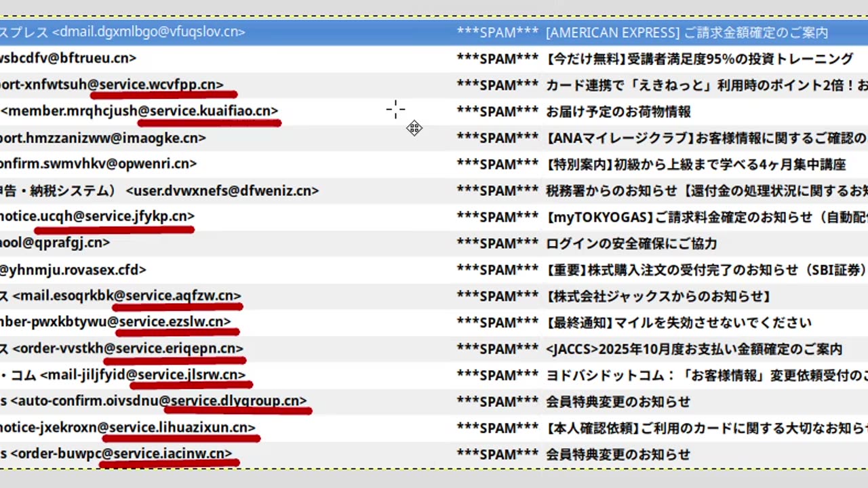Image resolution: width=868 pixels, height=488 pixels.
Task: Click sender member.mrqhcjush@service.kuaifiao.cn
Action: point(139,111)
